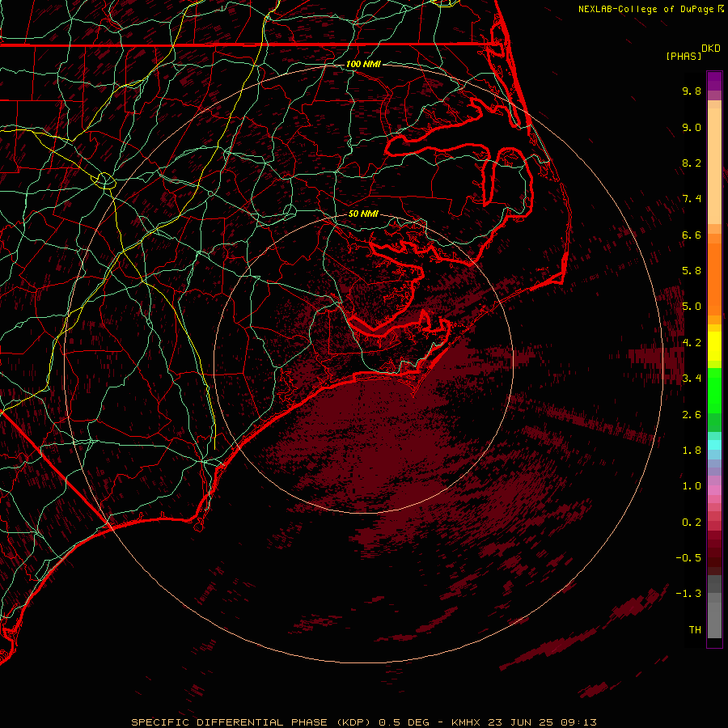Select the 6.6 scale value label
This screenshot has width=728, height=728.
[692, 235]
